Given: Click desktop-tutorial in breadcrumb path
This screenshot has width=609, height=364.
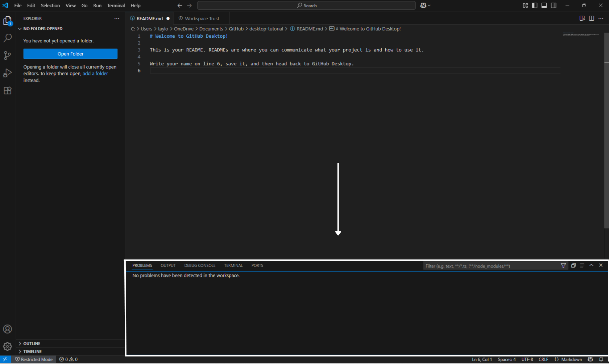Looking at the screenshot, I should point(266,29).
